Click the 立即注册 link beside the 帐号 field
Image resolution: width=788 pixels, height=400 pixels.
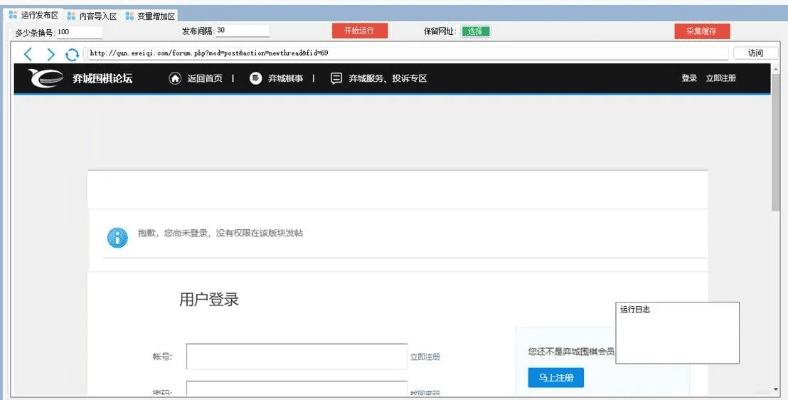[x=425, y=357]
